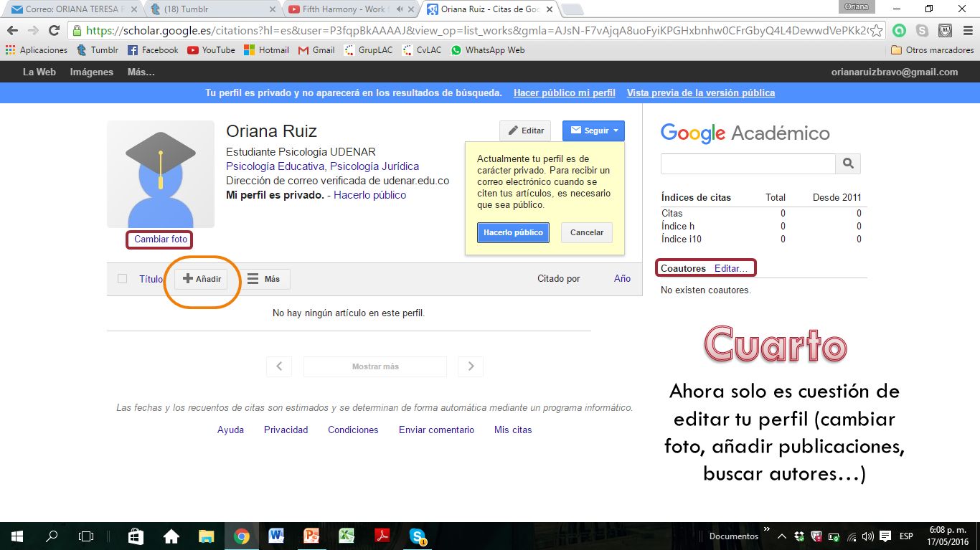Open the Action Center notifications icon
980x550 pixels.
(x=885, y=536)
